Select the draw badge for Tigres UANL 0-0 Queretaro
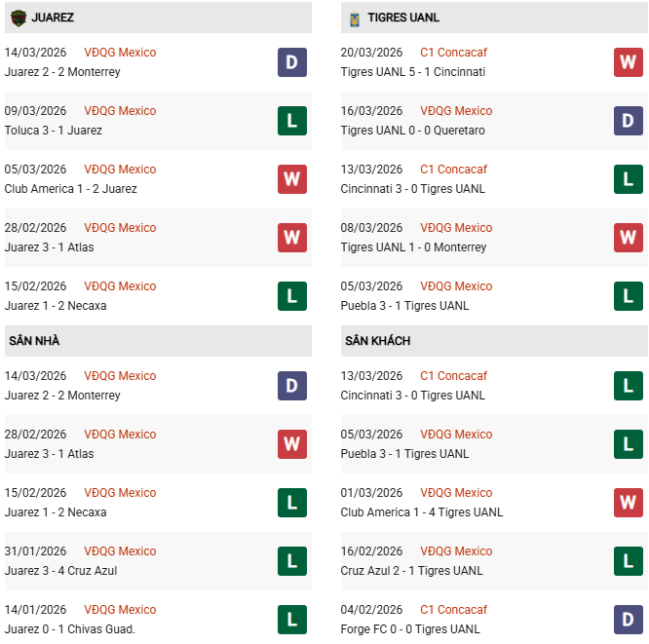Screen dimensions: 649x644 coord(629,121)
